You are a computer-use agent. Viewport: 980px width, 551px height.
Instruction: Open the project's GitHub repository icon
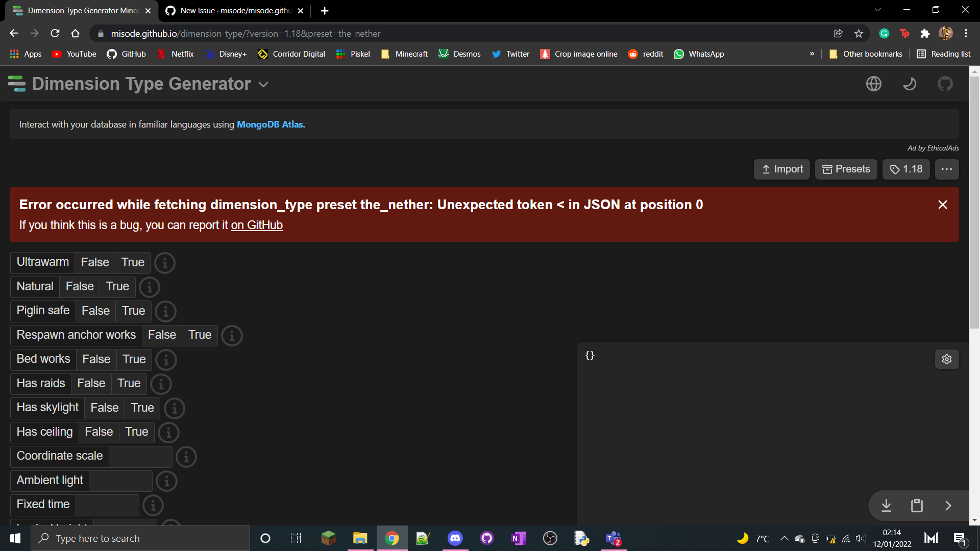pos(945,84)
